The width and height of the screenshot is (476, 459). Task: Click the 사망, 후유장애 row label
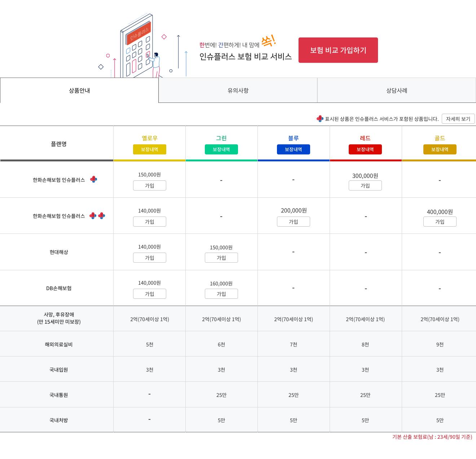tap(59, 318)
